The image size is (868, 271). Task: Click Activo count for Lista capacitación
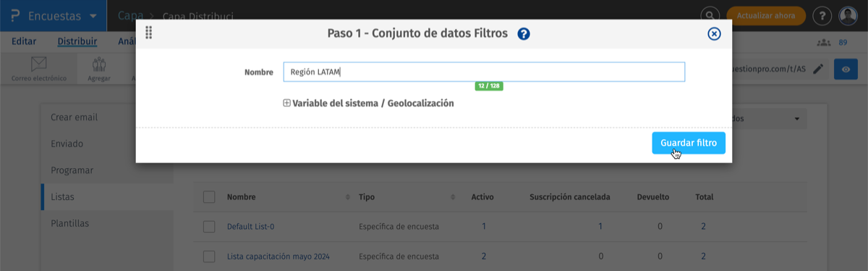coord(484,257)
